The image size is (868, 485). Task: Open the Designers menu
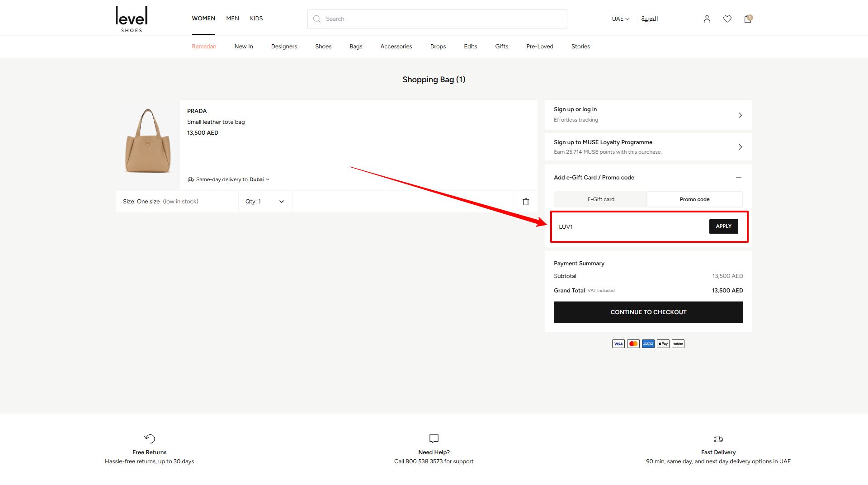pos(284,47)
